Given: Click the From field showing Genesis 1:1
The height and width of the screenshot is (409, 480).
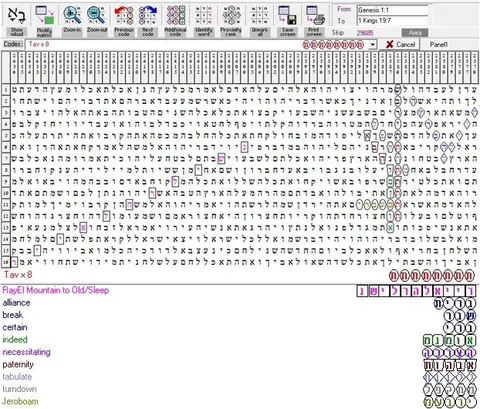Looking at the screenshot, I should (x=393, y=10).
